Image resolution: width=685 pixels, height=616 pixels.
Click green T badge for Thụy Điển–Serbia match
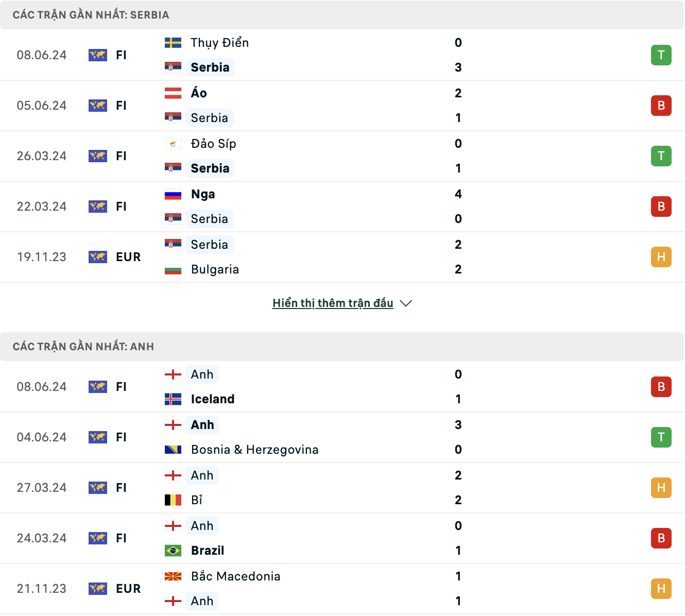[661, 55]
